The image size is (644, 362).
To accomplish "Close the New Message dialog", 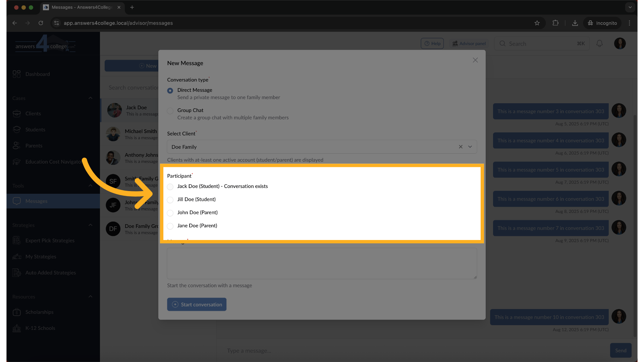I will 475,60.
